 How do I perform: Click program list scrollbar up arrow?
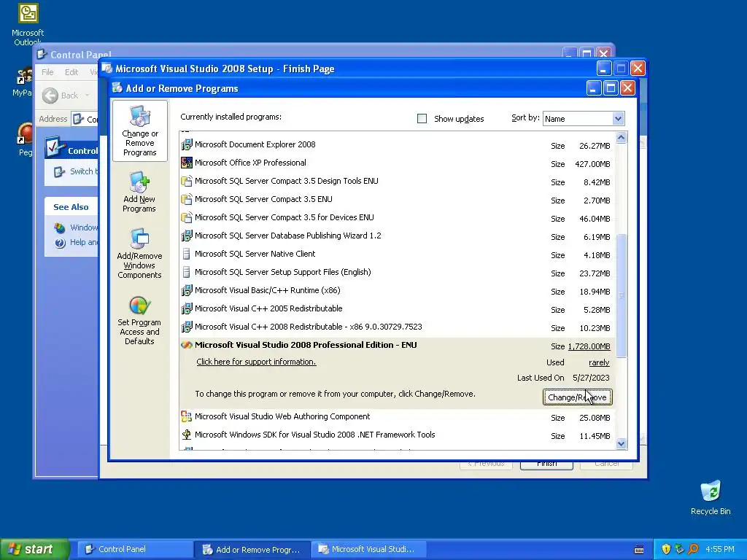click(622, 138)
